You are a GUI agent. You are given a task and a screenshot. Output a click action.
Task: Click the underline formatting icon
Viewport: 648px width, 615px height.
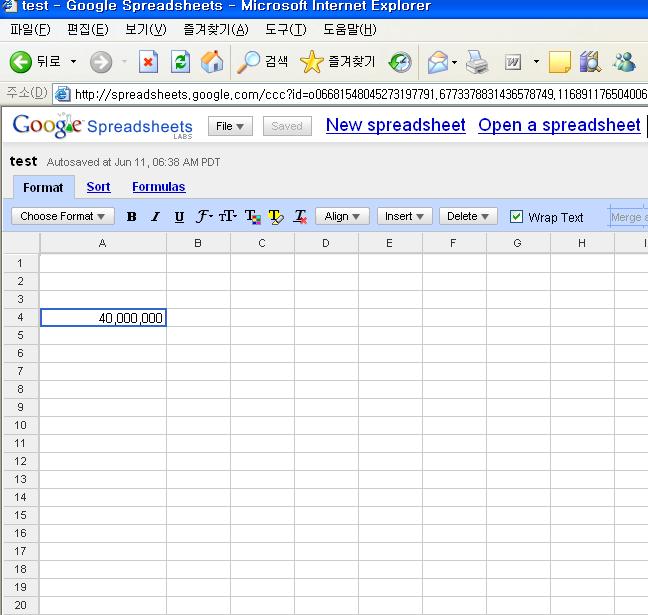click(179, 217)
